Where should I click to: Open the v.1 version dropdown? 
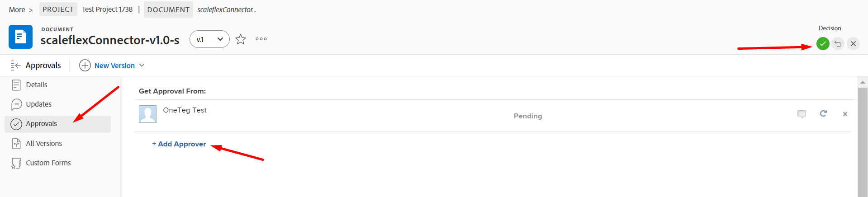tap(209, 39)
